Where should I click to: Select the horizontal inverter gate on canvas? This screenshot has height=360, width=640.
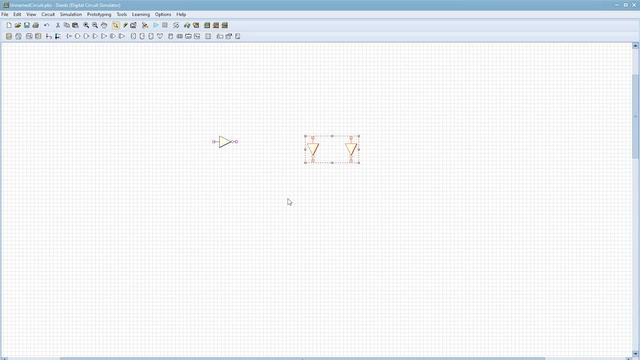(x=225, y=142)
